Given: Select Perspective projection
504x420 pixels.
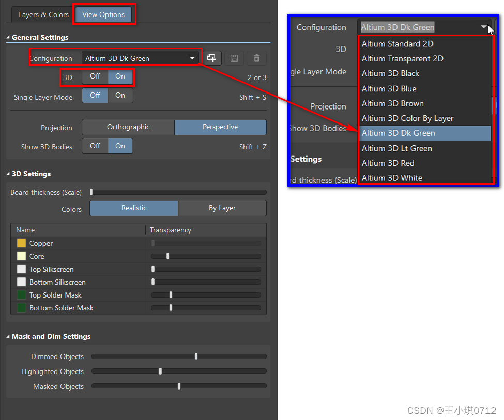Looking at the screenshot, I should pos(220,127).
